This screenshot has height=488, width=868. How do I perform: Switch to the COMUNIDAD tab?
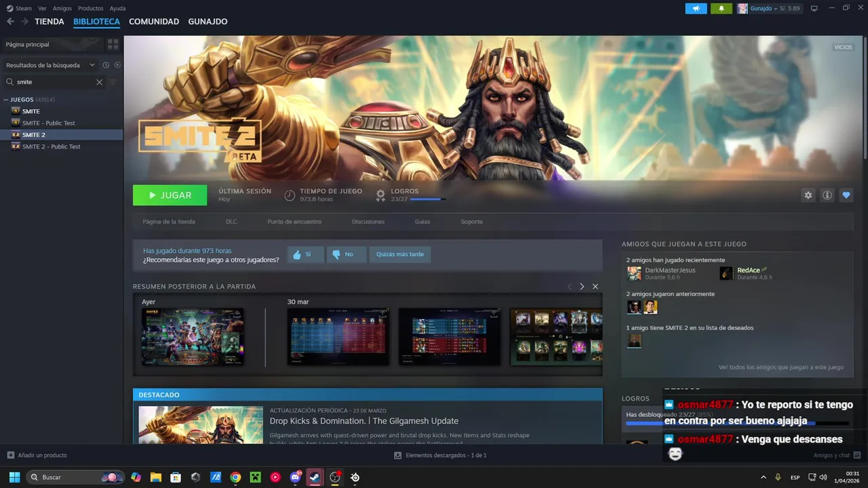154,22
